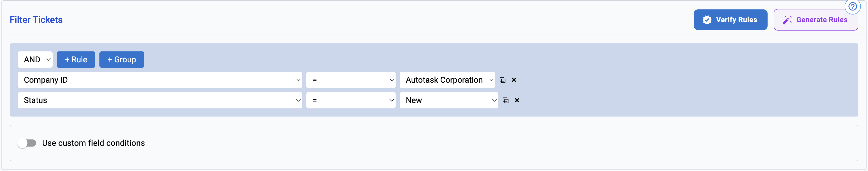Delete the Company ID rule

[514, 80]
